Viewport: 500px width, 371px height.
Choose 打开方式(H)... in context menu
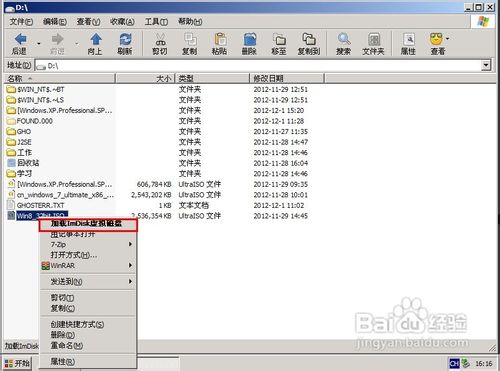point(88,255)
